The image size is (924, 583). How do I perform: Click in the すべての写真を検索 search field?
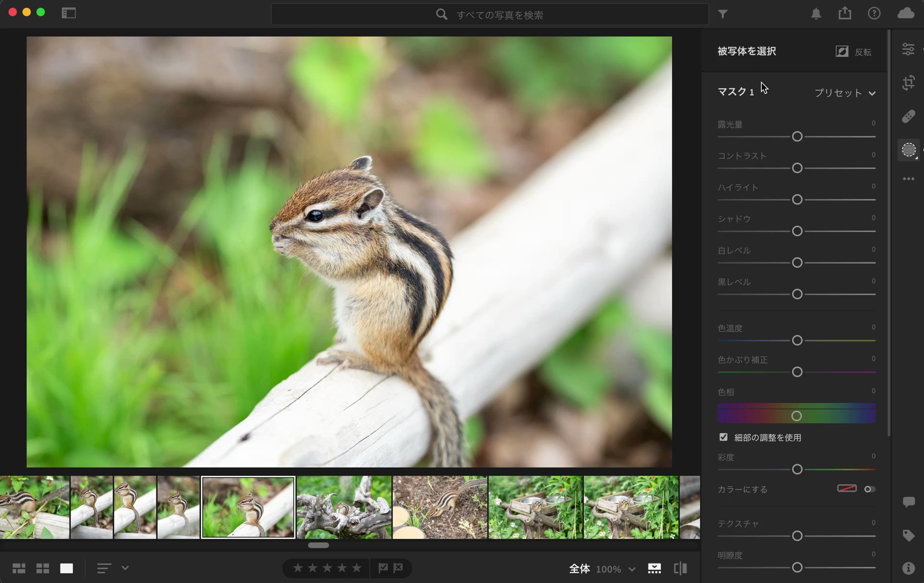pyautogui.click(x=489, y=14)
